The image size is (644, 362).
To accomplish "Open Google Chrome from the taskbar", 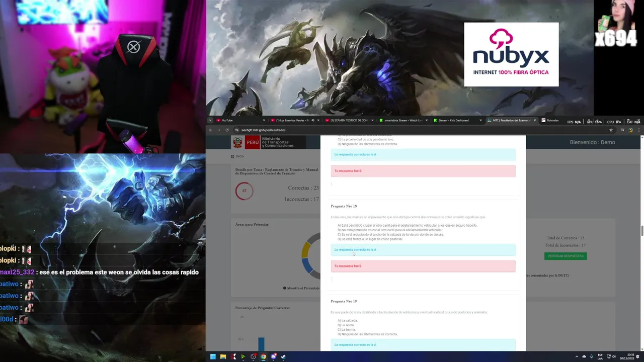I will pyautogui.click(x=263, y=357).
